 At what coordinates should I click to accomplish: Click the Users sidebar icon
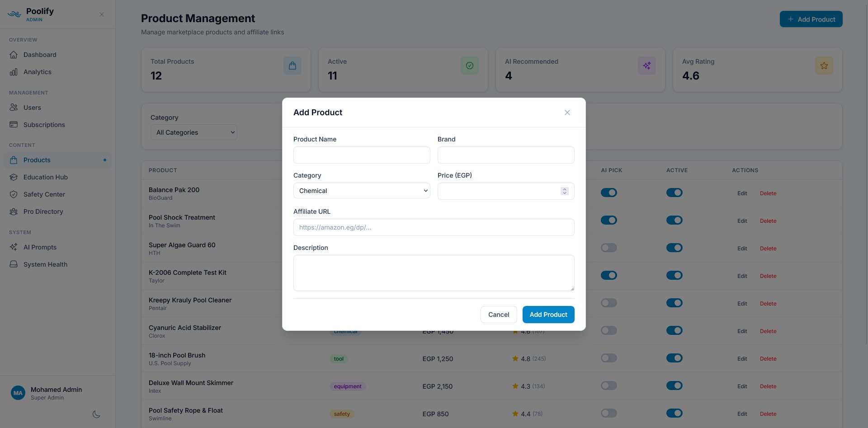point(14,108)
